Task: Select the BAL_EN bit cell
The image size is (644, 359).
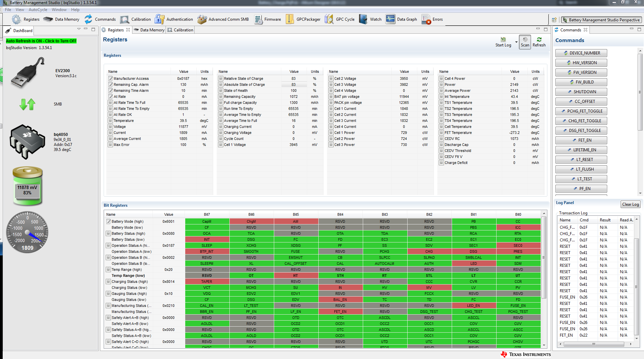Action: [x=340, y=300]
